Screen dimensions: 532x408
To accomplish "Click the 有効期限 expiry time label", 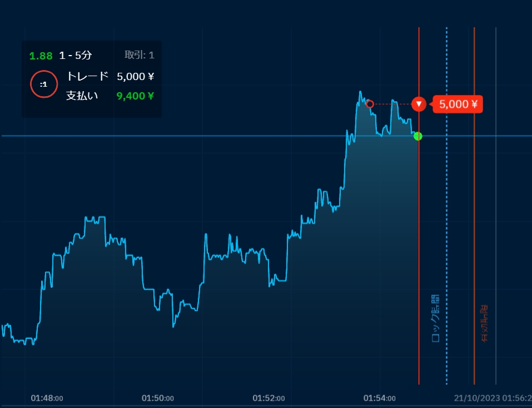I will coord(484,323).
